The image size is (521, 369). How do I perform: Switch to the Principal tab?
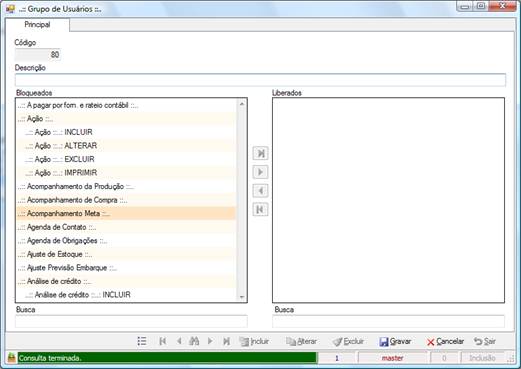[37, 25]
